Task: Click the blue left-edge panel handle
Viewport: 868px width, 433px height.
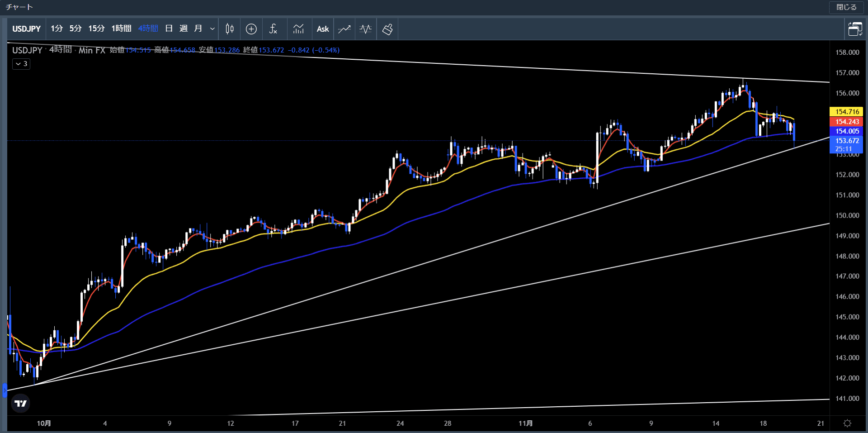Action: pyautogui.click(x=5, y=390)
